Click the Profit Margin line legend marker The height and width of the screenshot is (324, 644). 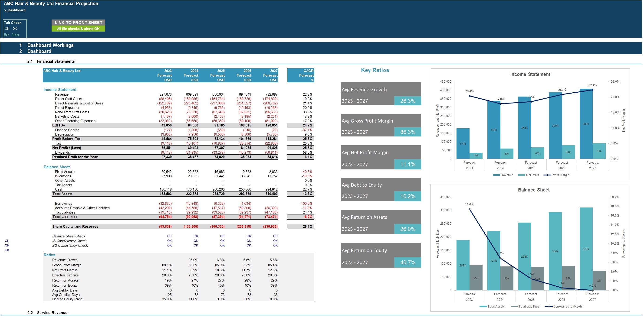click(547, 175)
